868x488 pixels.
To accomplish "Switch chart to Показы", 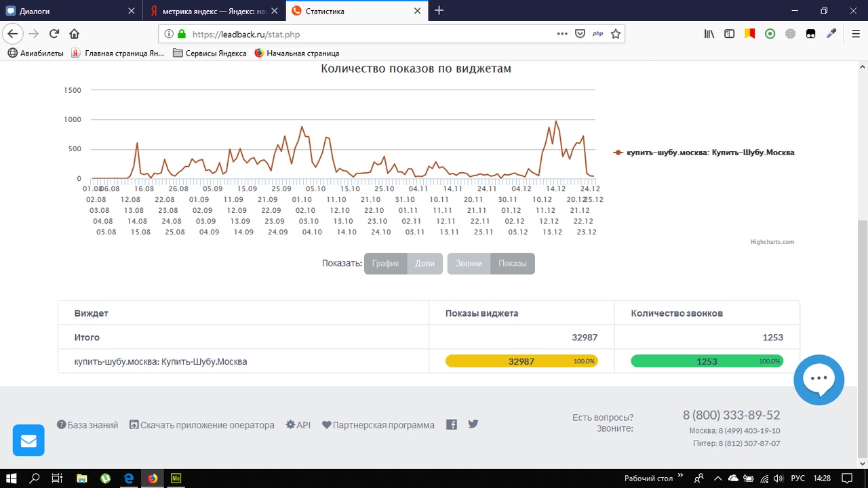I will pos(513,264).
